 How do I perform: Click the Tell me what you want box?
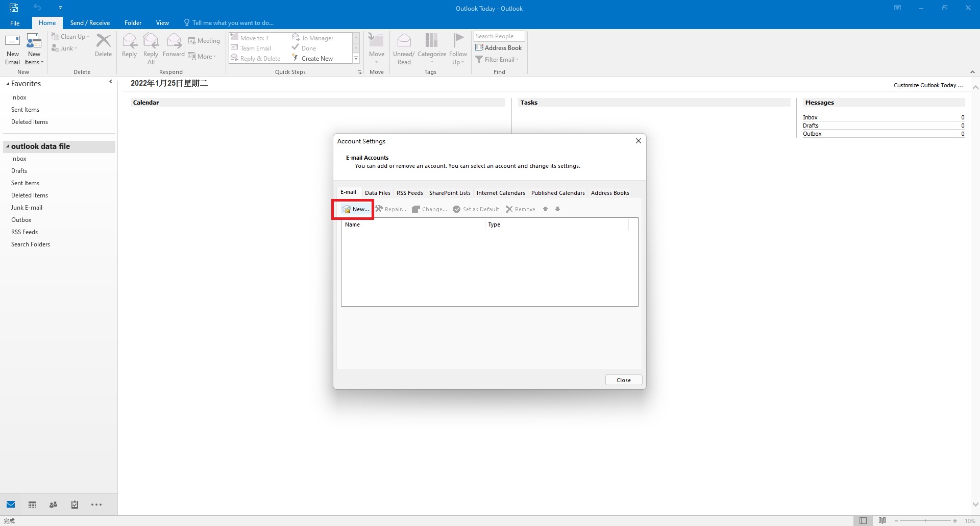229,23
